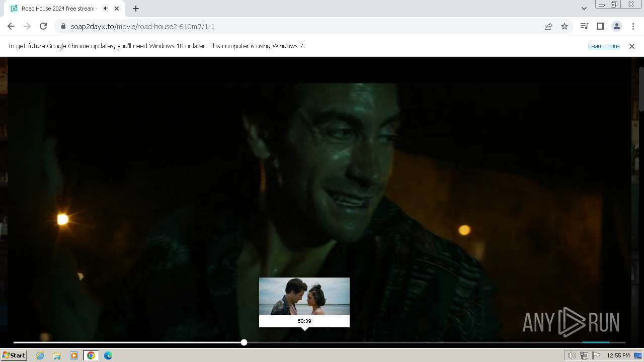
Task: Toggle the Chrome side panel
Action: 600,26
